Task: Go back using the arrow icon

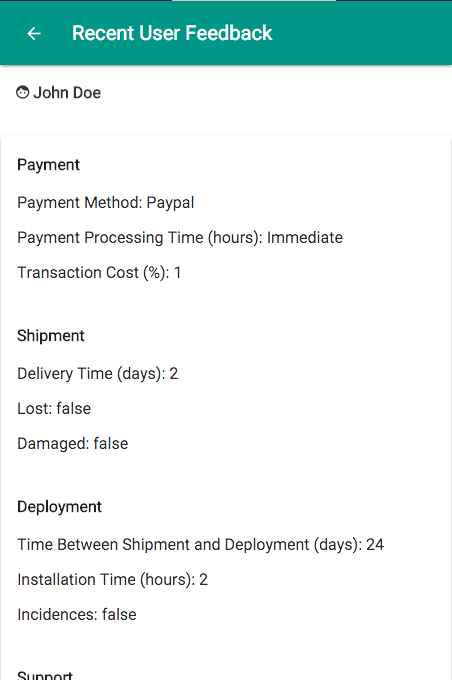Action: pyautogui.click(x=34, y=33)
